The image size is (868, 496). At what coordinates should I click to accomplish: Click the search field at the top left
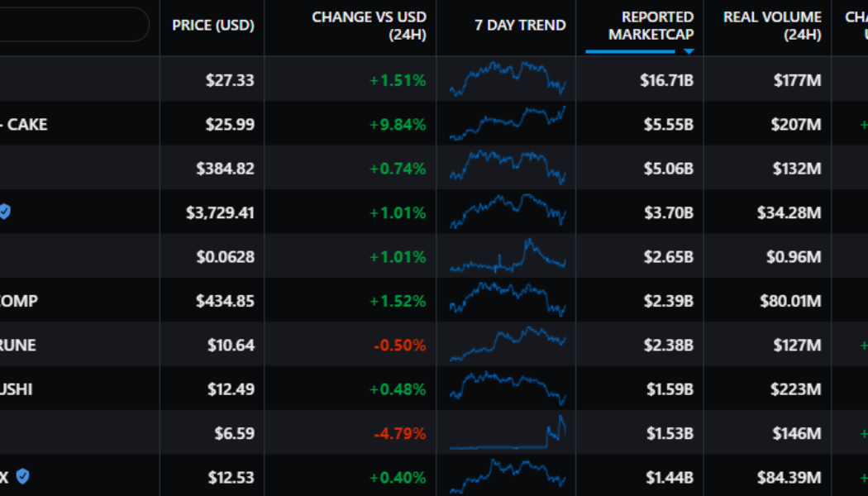pos(70,25)
